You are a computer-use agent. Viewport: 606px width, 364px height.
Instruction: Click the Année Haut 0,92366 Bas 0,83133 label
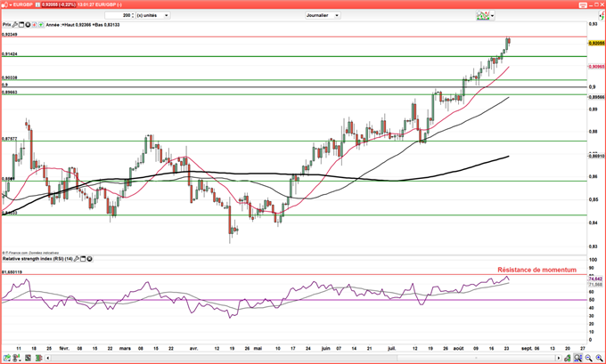[83, 25]
